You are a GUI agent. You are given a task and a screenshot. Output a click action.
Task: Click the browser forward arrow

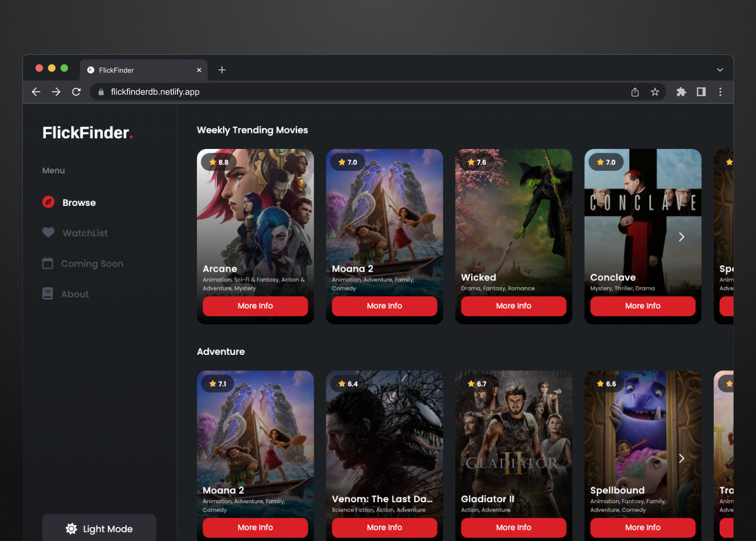(x=56, y=92)
